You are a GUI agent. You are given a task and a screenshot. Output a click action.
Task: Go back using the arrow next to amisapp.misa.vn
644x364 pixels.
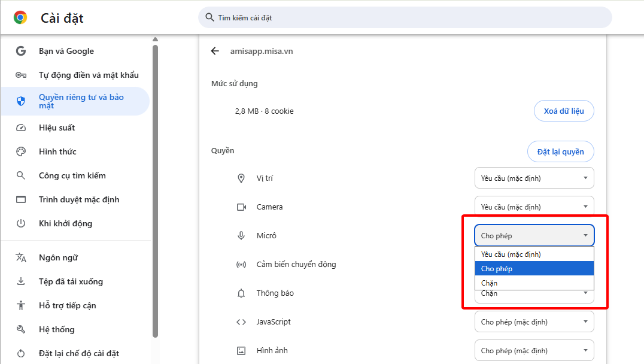pos(215,51)
